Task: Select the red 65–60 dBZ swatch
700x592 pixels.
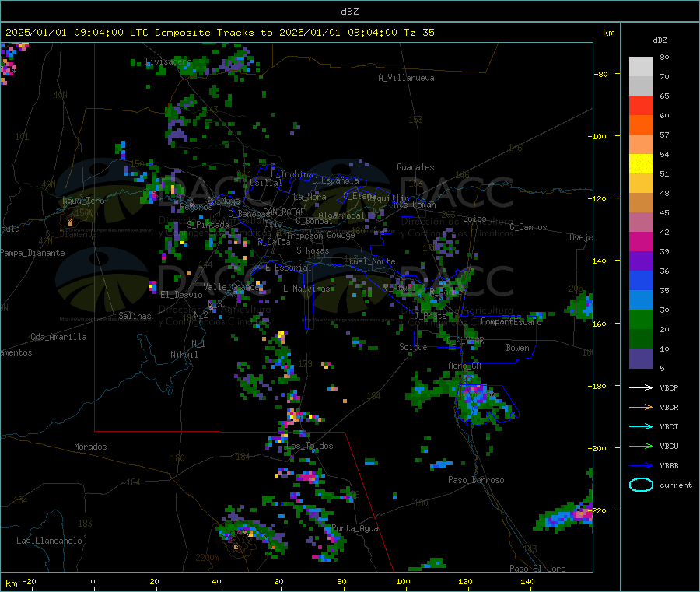Action: (x=641, y=106)
